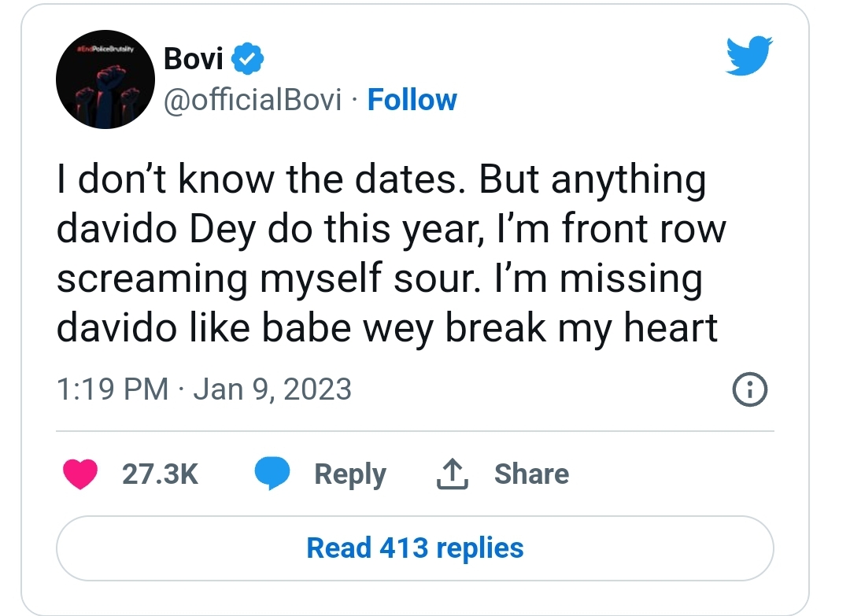Click the Twitter bird logo
The width and height of the screenshot is (850, 616).
coord(749,55)
